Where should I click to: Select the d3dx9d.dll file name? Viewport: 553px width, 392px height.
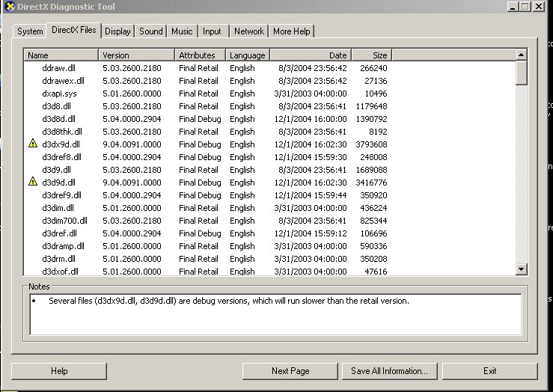(61, 144)
